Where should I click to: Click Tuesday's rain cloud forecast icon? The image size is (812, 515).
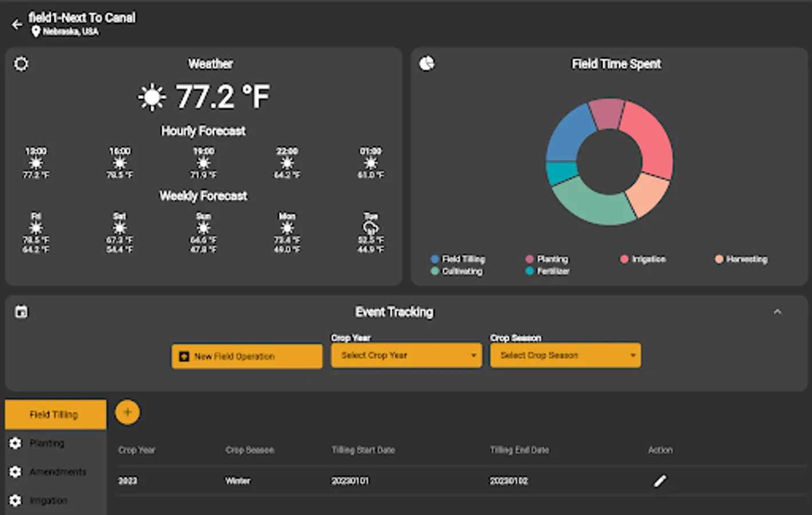370,228
